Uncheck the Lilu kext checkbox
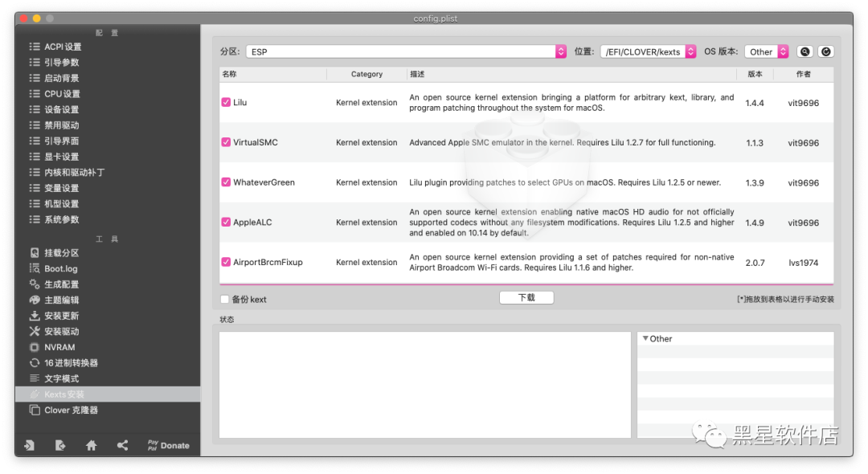This screenshot has width=868, height=474. point(226,102)
